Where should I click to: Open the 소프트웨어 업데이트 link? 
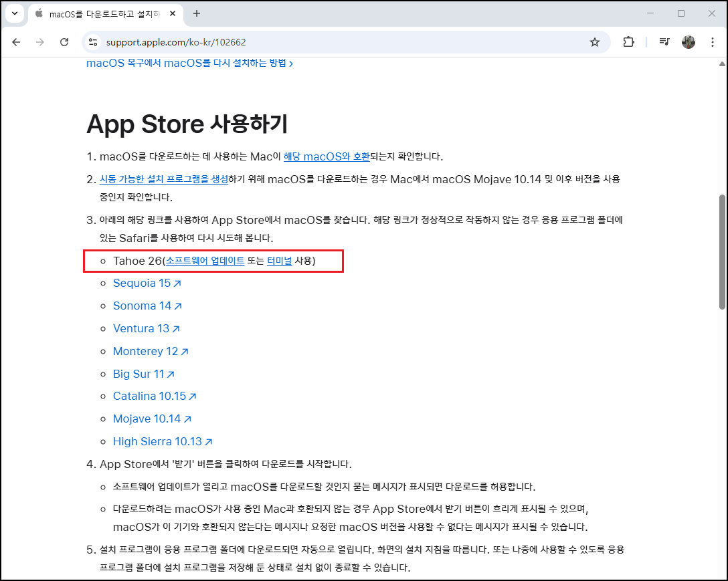click(205, 261)
